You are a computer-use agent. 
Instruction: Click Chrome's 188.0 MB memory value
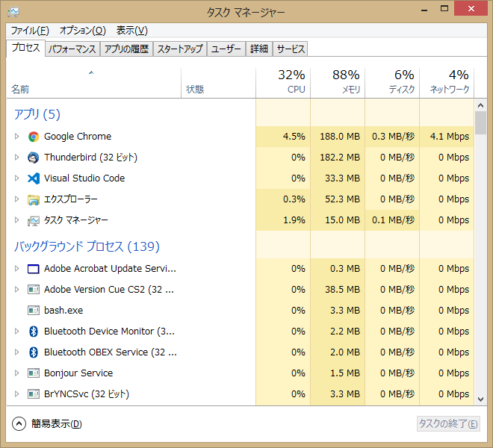340,137
